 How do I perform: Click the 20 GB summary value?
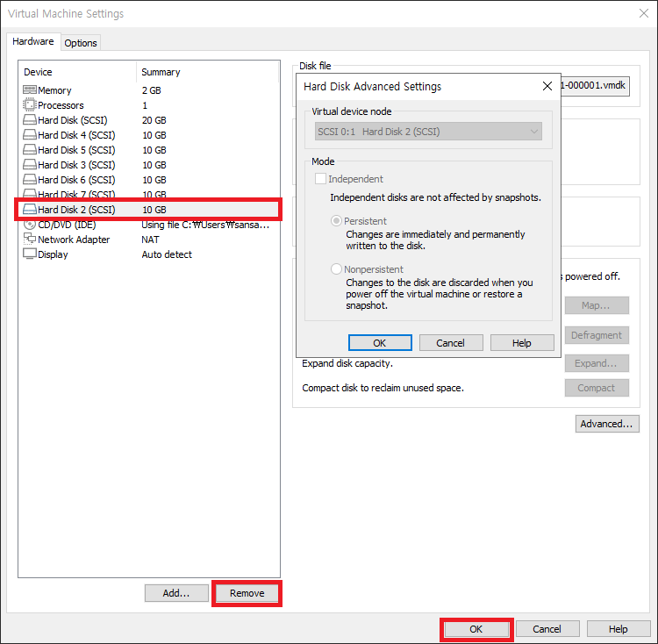click(x=154, y=120)
